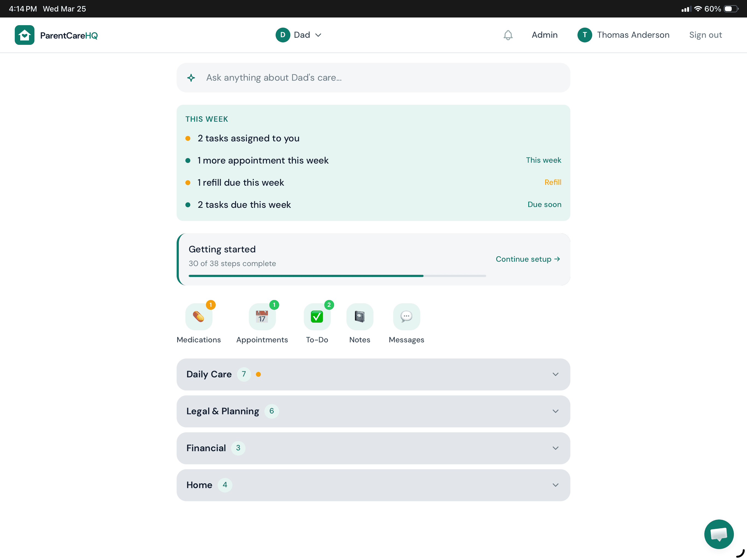Expand the Financial section
The image size is (747, 560).
click(x=373, y=448)
